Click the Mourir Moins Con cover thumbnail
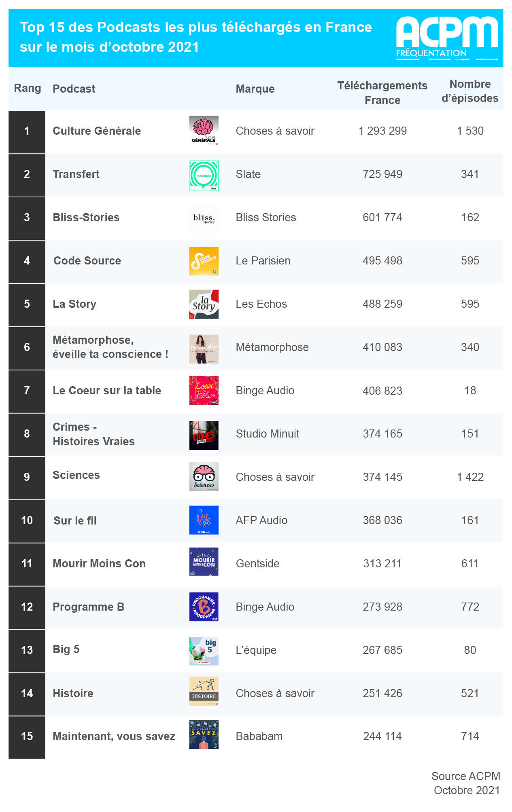The image size is (512, 812). coord(204,562)
